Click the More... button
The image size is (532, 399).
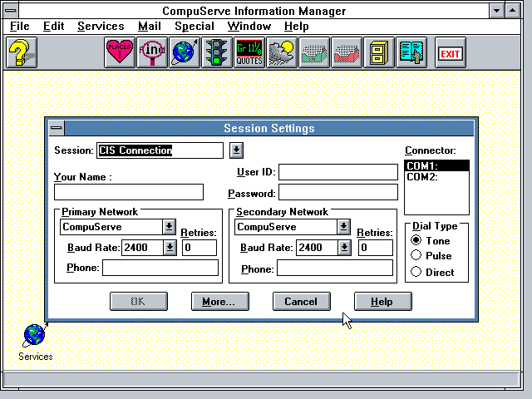pyautogui.click(x=219, y=301)
